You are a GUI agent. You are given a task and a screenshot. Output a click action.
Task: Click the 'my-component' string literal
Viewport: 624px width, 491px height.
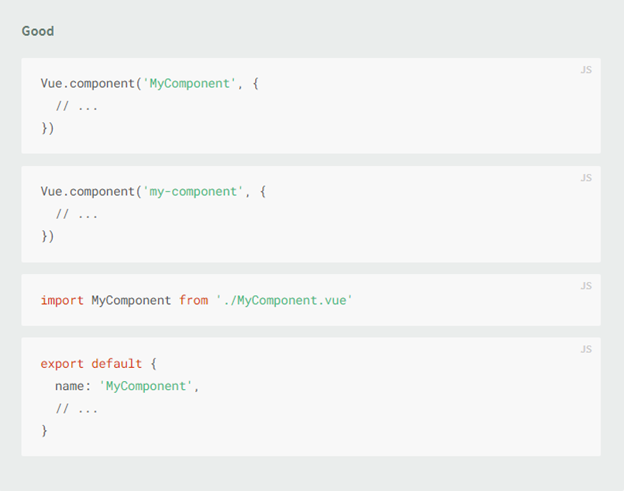193,192
